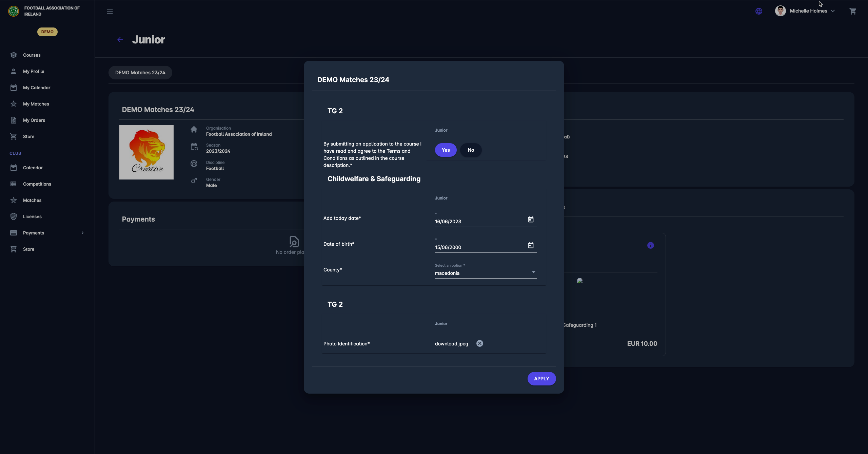Select the DEMO Matches 23/24 tab
868x454 pixels.
(x=140, y=73)
